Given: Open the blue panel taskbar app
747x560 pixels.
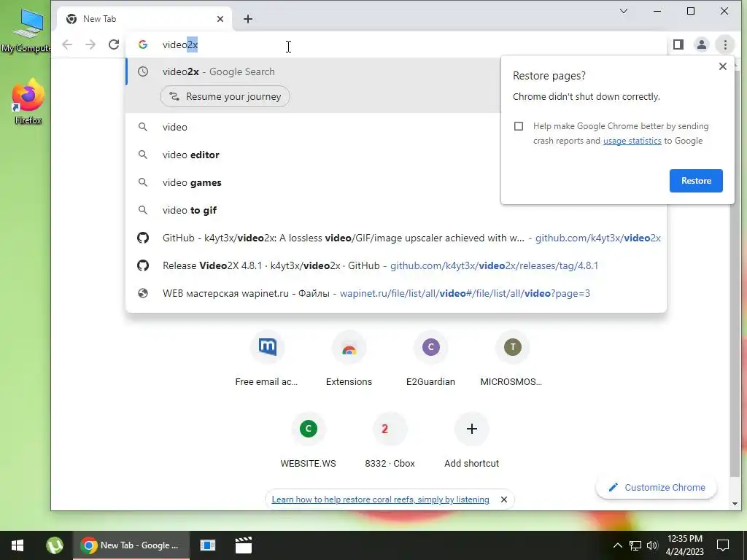Looking at the screenshot, I should [x=208, y=545].
